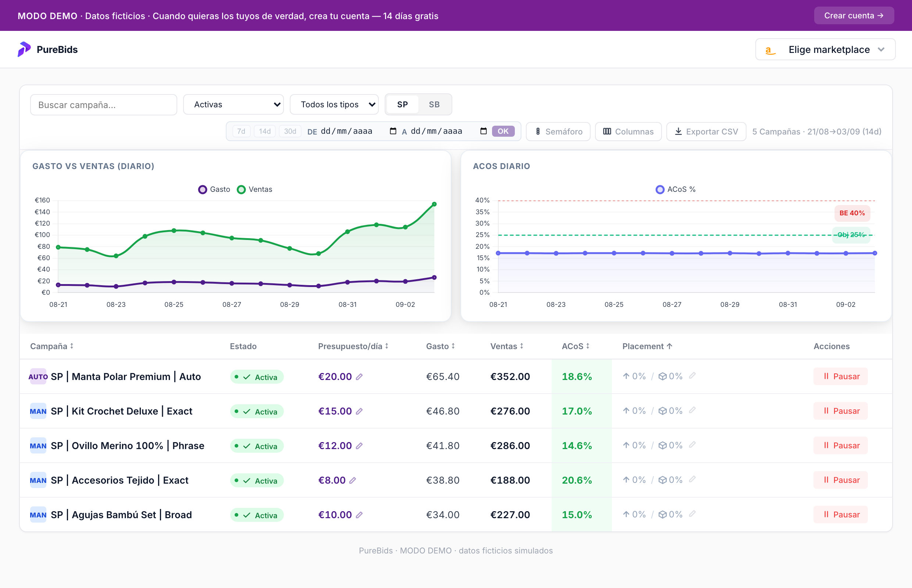
Task: Click MAN badge on Ovillo Merino 100%
Action: coord(38,445)
